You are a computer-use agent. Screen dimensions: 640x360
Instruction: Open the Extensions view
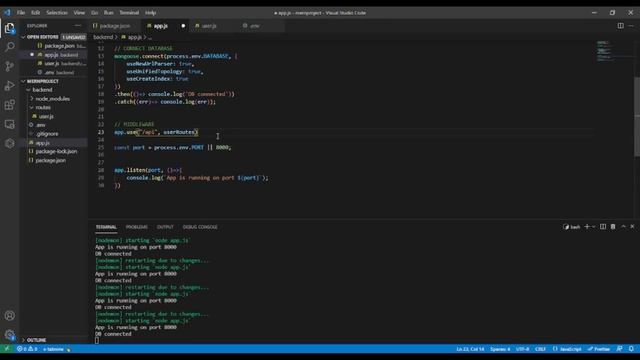pyautogui.click(x=9, y=105)
